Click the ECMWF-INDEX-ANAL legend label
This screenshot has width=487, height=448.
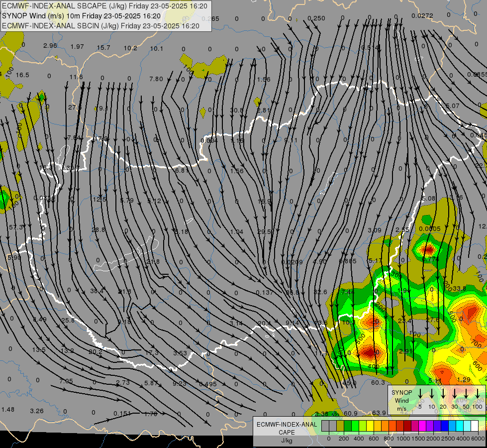pos(287,425)
